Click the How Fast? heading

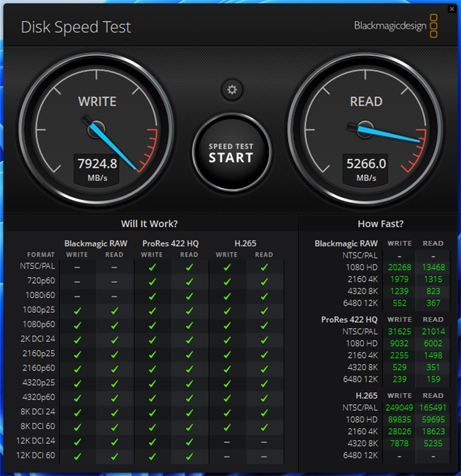coord(381,223)
